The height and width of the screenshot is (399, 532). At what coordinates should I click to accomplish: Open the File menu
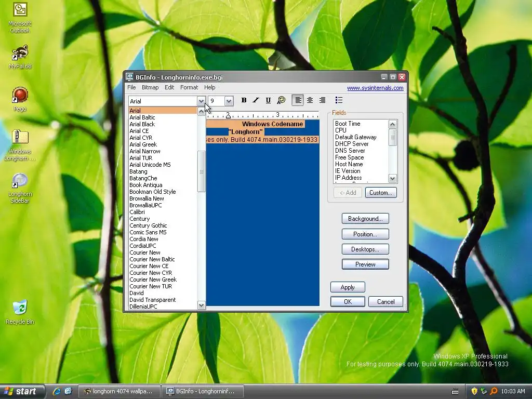(131, 87)
